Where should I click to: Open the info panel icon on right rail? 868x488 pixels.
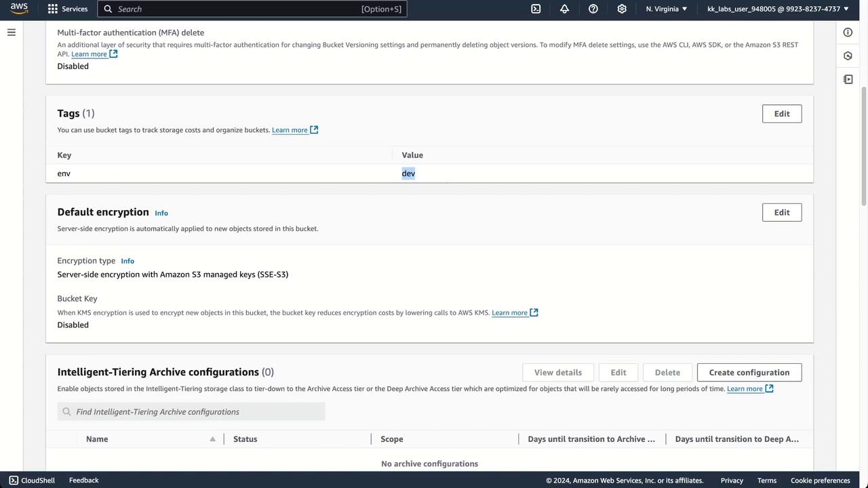(x=848, y=33)
